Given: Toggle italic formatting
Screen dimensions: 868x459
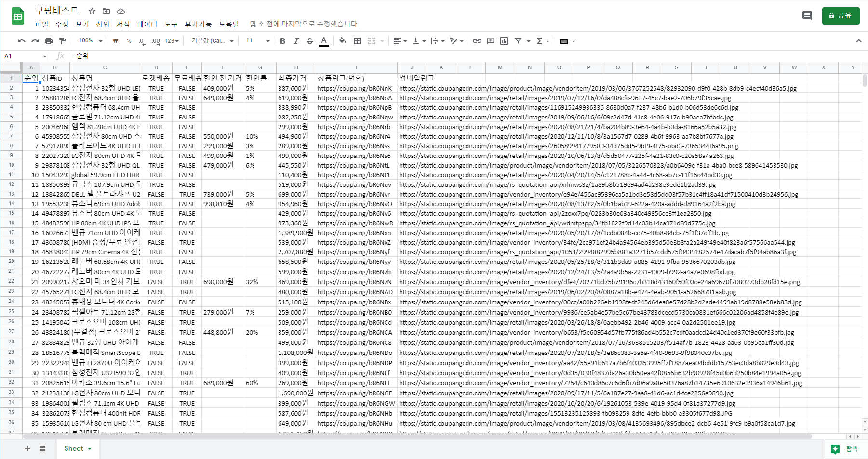Looking at the screenshot, I should click(x=296, y=41).
